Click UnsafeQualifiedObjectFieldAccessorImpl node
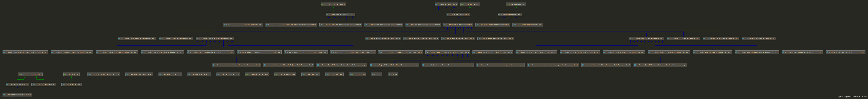The height and width of the screenshot is (99, 868). coord(400,52)
